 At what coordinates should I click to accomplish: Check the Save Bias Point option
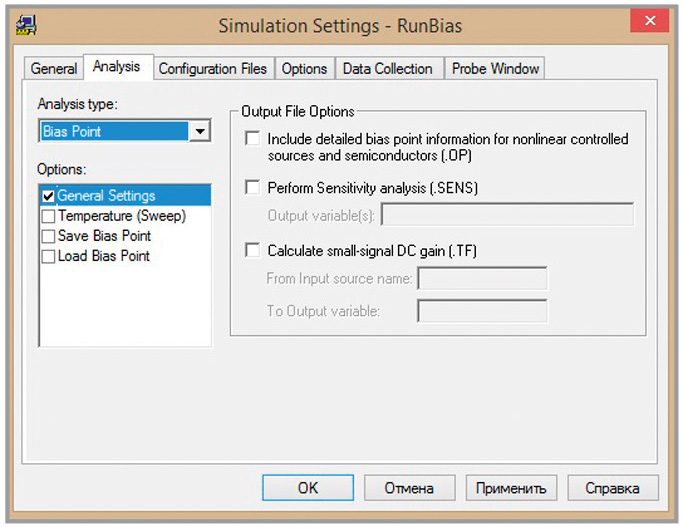(48, 236)
